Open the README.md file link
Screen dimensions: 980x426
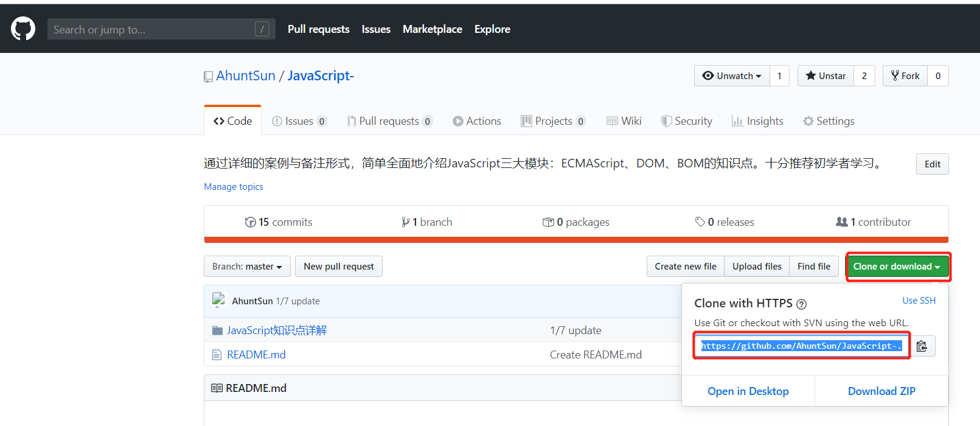(256, 355)
